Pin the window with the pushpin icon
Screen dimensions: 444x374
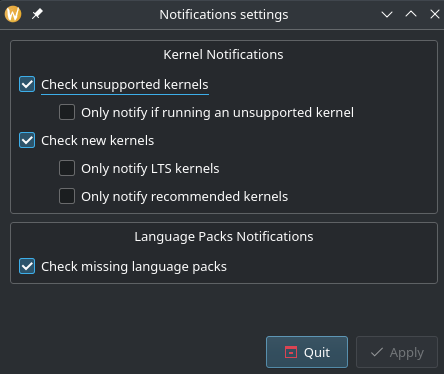37,14
